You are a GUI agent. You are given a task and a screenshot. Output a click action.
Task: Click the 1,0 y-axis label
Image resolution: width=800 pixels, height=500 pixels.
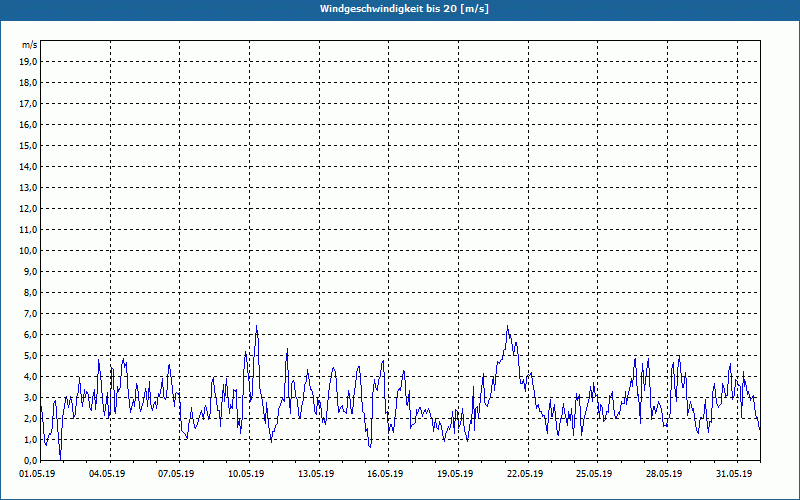[30, 439]
